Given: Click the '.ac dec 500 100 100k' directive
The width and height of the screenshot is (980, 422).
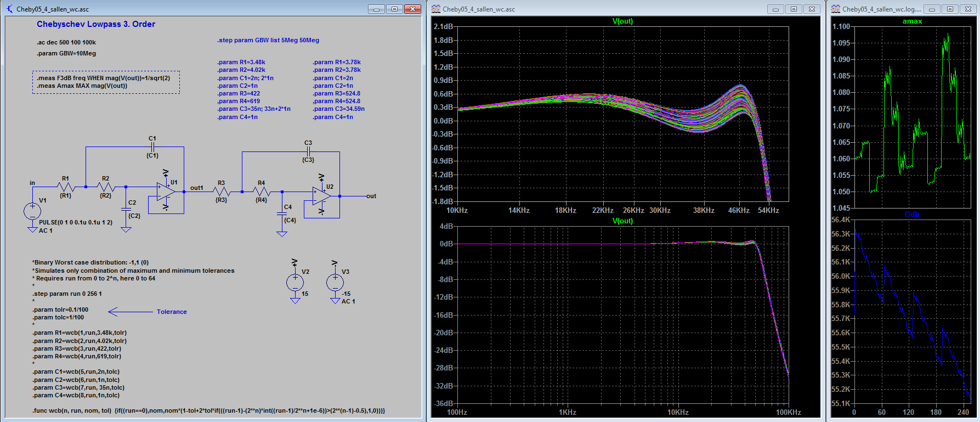Looking at the screenshot, I should click(66, 42).
